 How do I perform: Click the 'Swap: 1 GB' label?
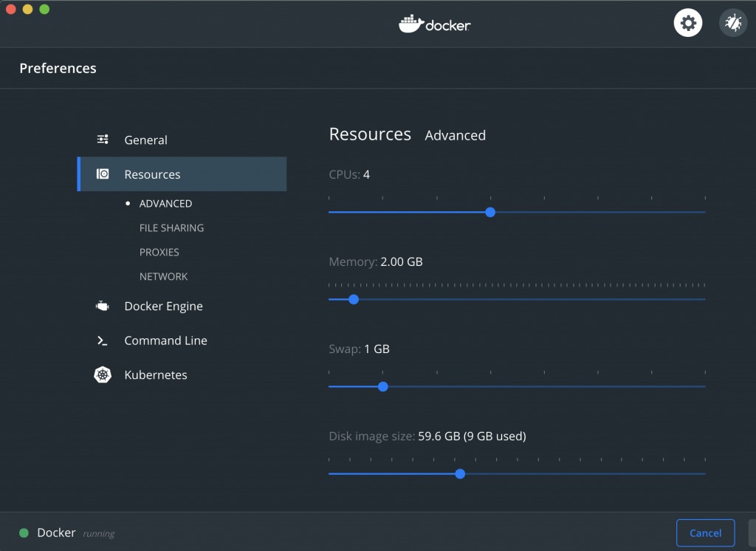(360, 349)
